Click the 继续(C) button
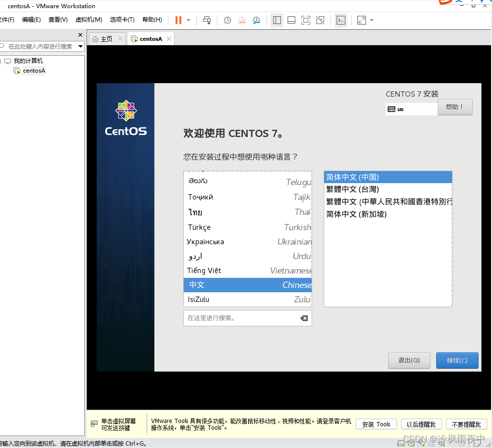492x448 pixels. 457,361
